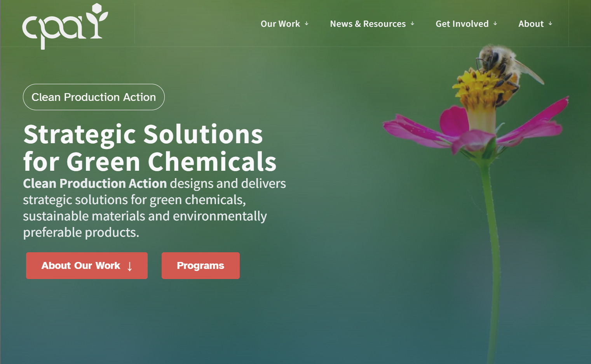Click the Programs button
The height and width of the screenshot is (364, 591).
(200, 265)
